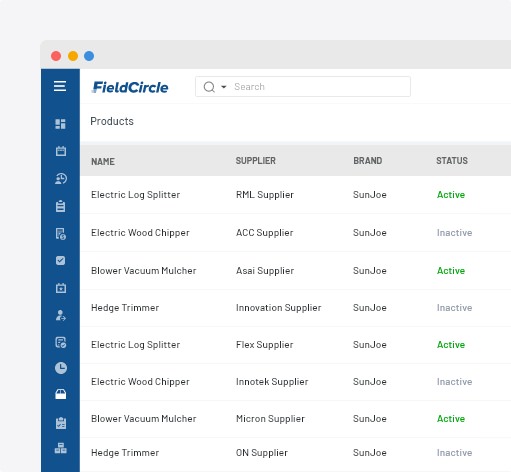Click the Micron Supplier cell
Viewport: 511px width, 472px height.
click(270, 419)
